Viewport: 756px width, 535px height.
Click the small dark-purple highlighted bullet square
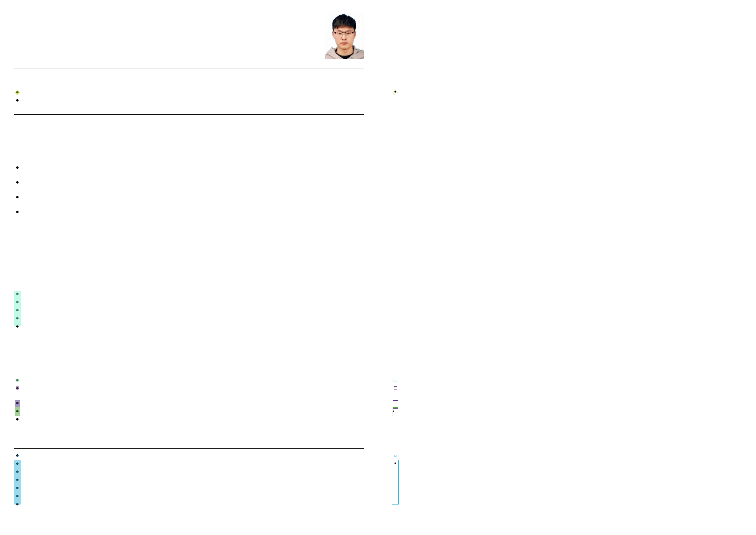17,388
